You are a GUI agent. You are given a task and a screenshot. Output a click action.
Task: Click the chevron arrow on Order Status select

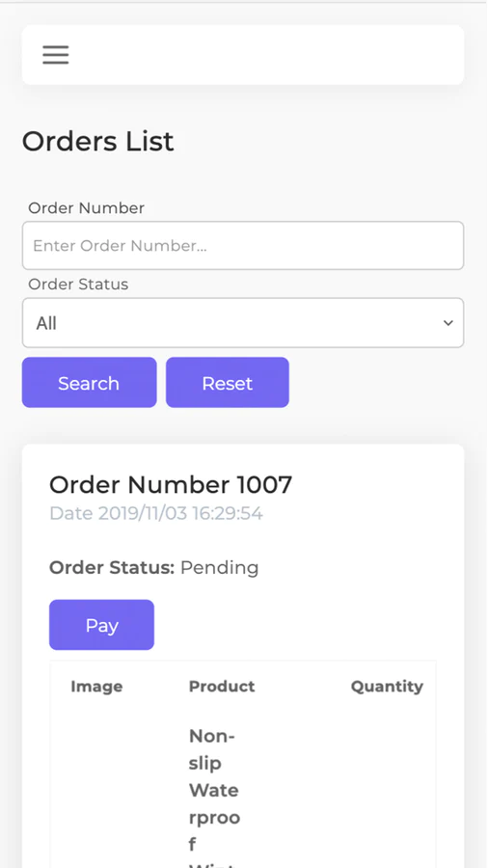[448, 323]
